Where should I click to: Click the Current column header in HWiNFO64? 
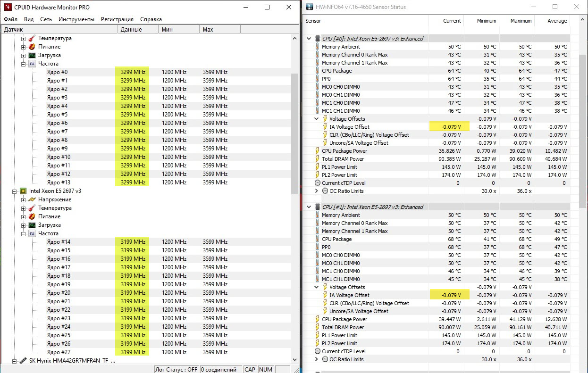coord(446,21)
